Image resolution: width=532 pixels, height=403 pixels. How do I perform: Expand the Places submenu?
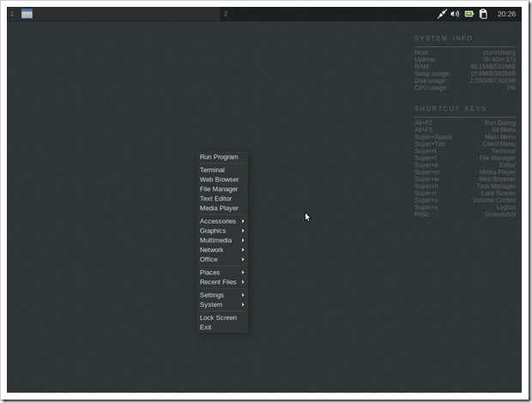click(222, 272)
